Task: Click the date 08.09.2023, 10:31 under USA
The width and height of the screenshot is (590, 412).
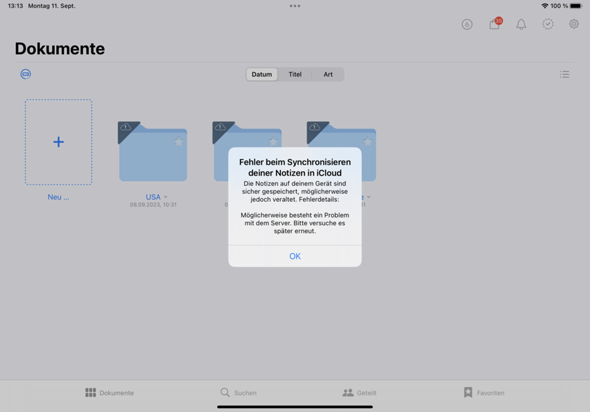Action: pyautogui.click(x=153, y=205)
